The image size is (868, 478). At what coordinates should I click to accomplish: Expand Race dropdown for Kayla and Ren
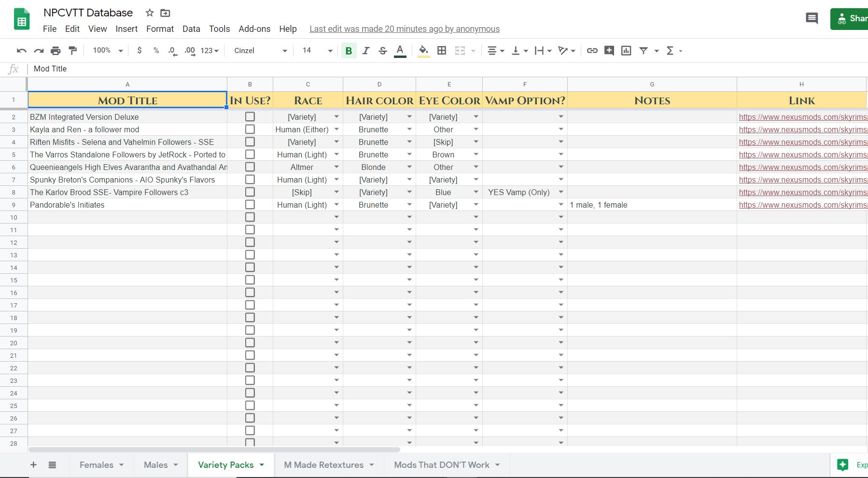coord(336,129)
